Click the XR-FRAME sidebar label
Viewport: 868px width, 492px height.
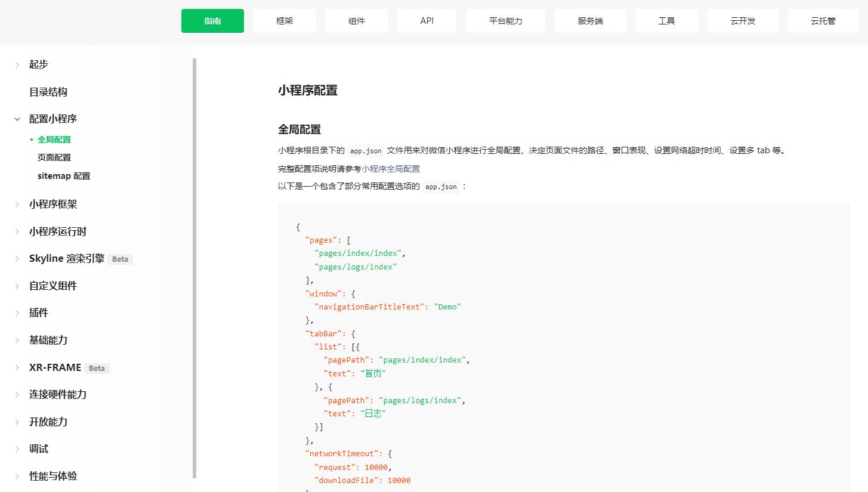tap(55, 367)
